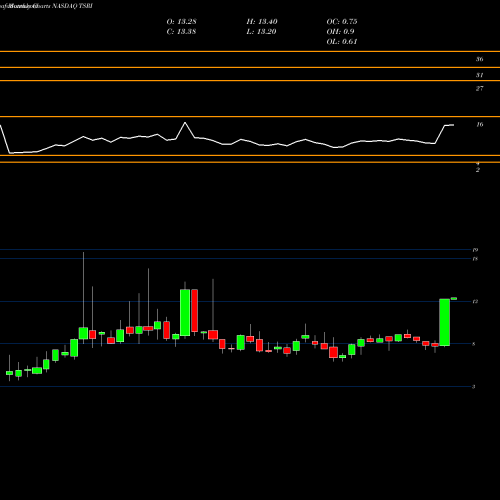Click the 16 label on the upper axis
The height and width of the screenshot is (500, 500).
tap(479, 125)
